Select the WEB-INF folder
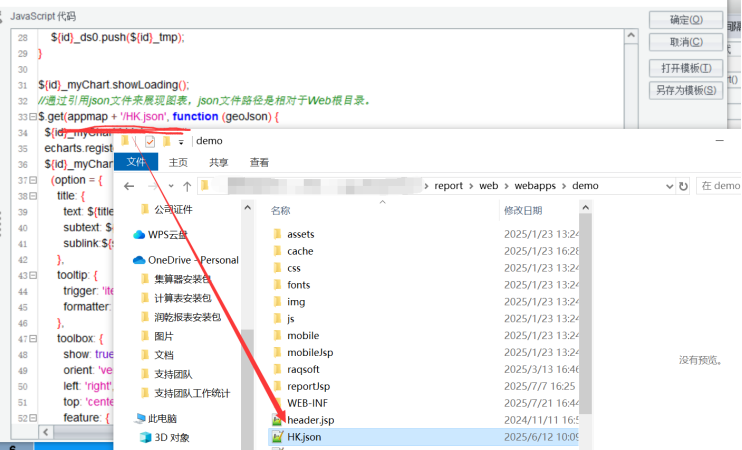 click(307, 403)
